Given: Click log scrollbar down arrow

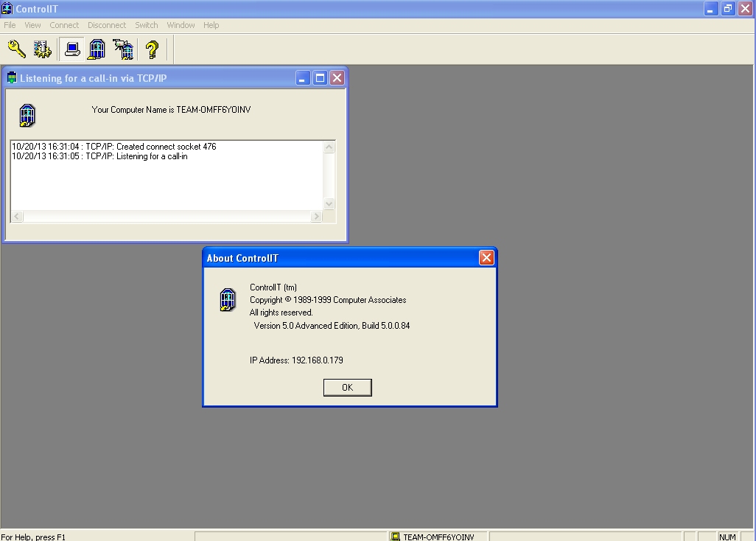Looking at the screenshot, I should click(329, 204).
